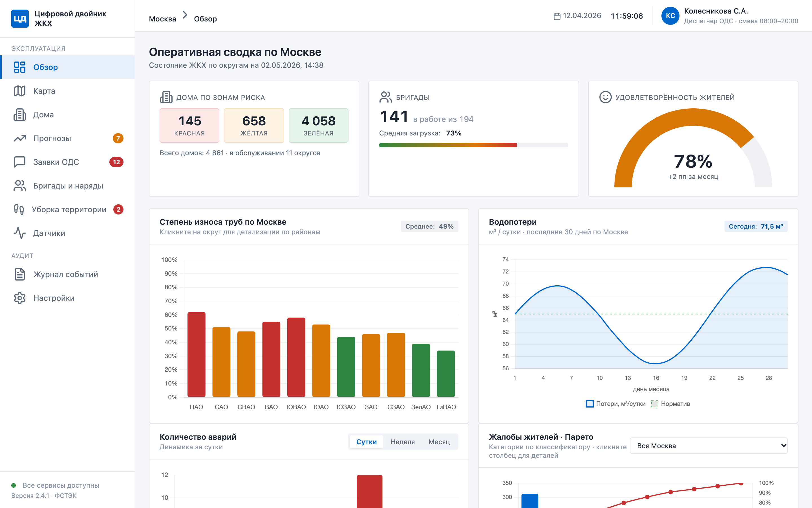Click the Прогнозы trend arrow icon
The height and width of the screenshot is (508, 812).
[x=20, y=138]
